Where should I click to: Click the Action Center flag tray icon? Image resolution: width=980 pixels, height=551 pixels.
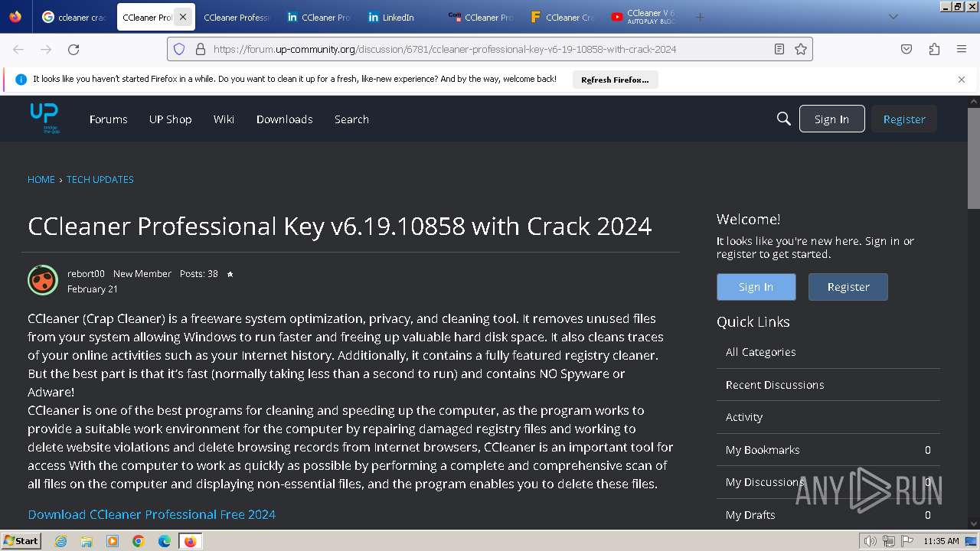906,541
